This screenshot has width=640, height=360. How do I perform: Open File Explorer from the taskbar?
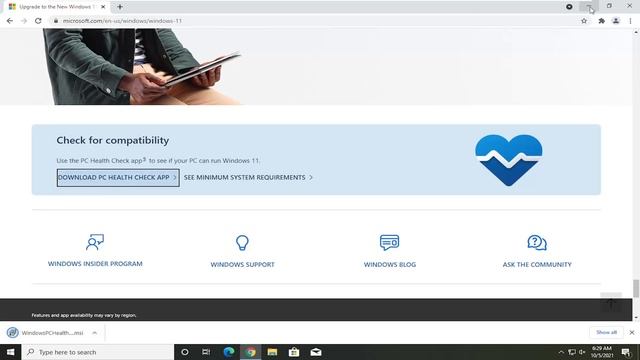(x=272, y=352)
